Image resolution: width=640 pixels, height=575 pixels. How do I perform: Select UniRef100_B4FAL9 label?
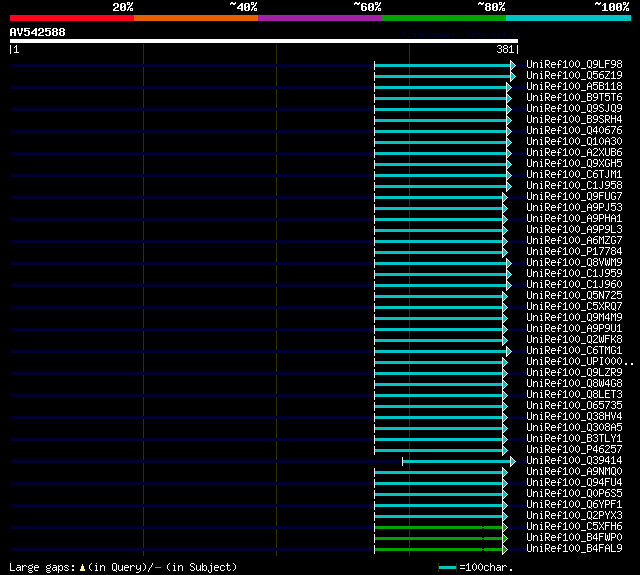point(574,549)
